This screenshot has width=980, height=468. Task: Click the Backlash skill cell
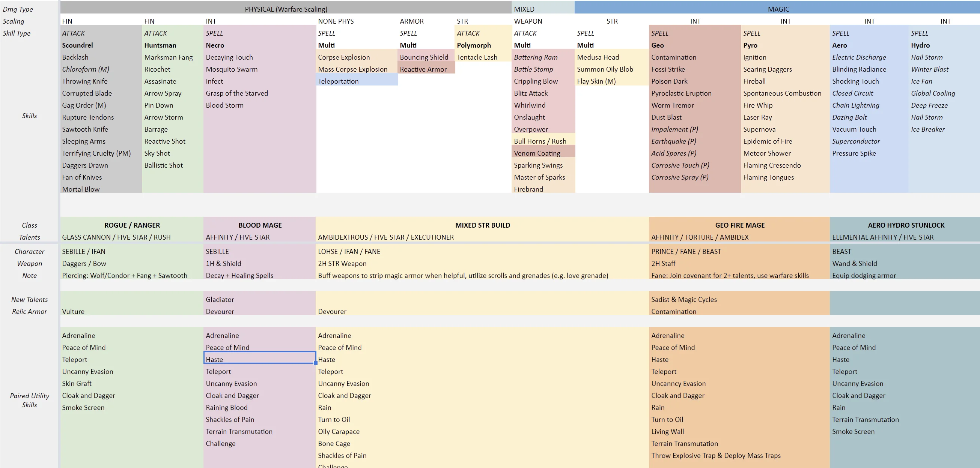click(101, 57)
